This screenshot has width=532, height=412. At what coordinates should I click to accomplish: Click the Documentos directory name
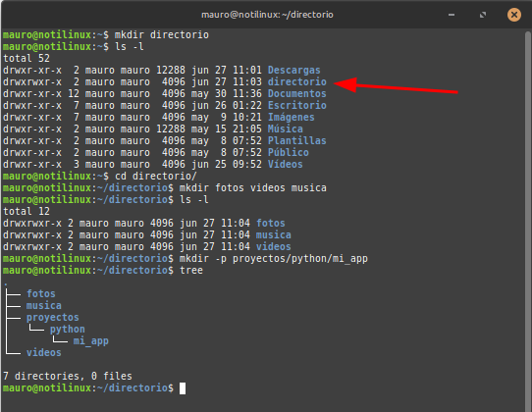[296, 93]
